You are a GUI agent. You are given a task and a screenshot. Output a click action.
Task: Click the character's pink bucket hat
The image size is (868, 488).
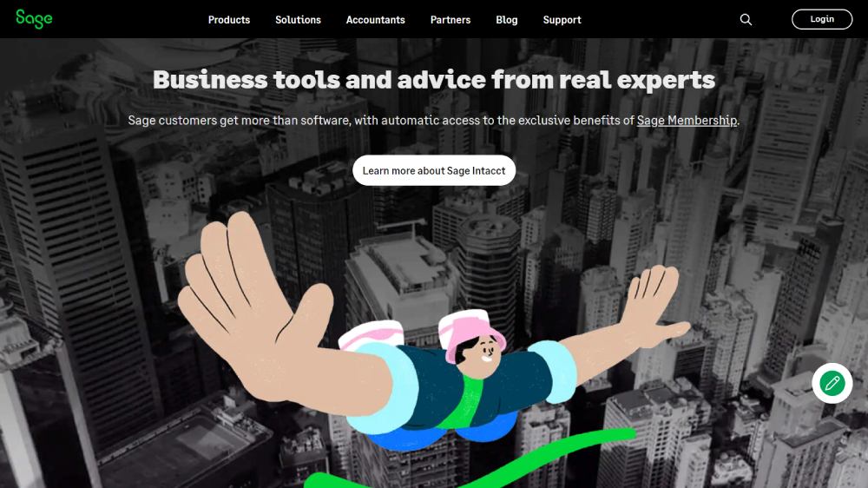click(x=470, y=331)
